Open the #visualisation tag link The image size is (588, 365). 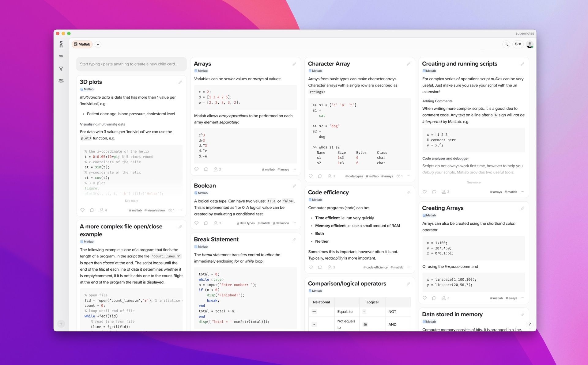(154, 210)
